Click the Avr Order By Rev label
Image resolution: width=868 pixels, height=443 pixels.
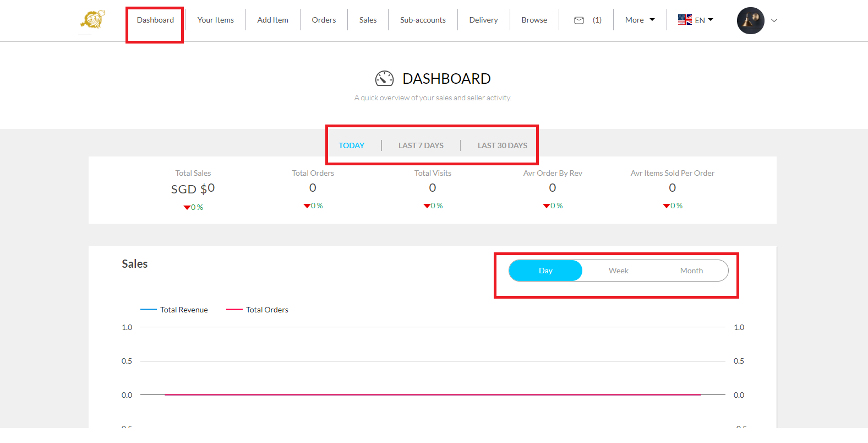(x=553, y=173)
